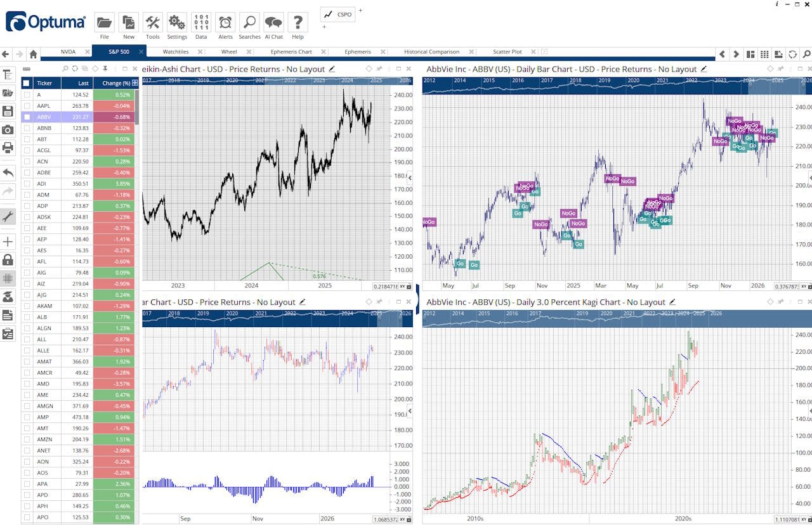Print using the printer icon
The height and width of the screenshot is (525, 812).
point(8,148)
